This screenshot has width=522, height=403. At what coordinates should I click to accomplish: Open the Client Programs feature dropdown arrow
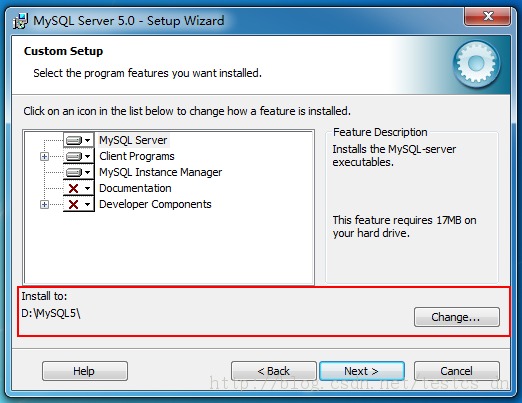pos(88,156)
